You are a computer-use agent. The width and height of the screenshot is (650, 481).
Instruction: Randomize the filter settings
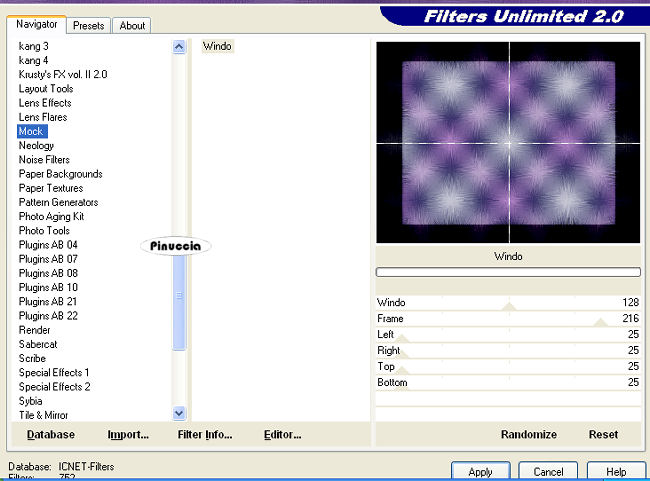(x=529, y=435)
